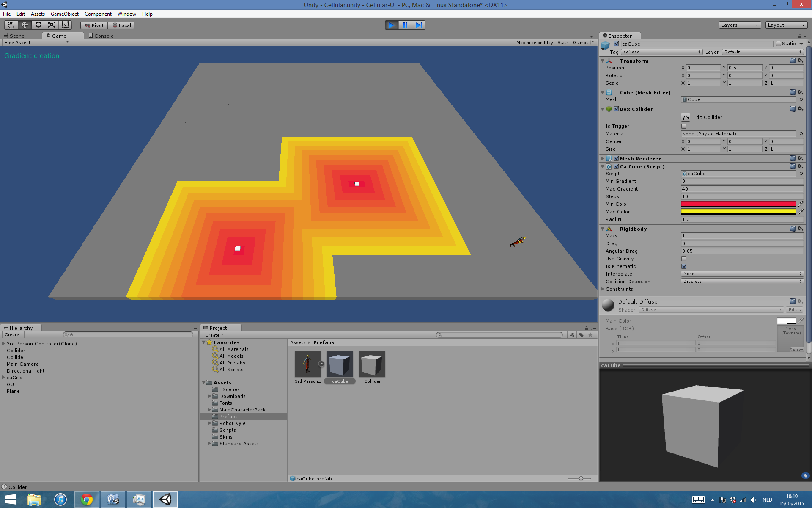The height and width of the screenshot is (508, 812).
Task: Open Script object picker circle
Action: pyautogui.click(x=801, y=174)
